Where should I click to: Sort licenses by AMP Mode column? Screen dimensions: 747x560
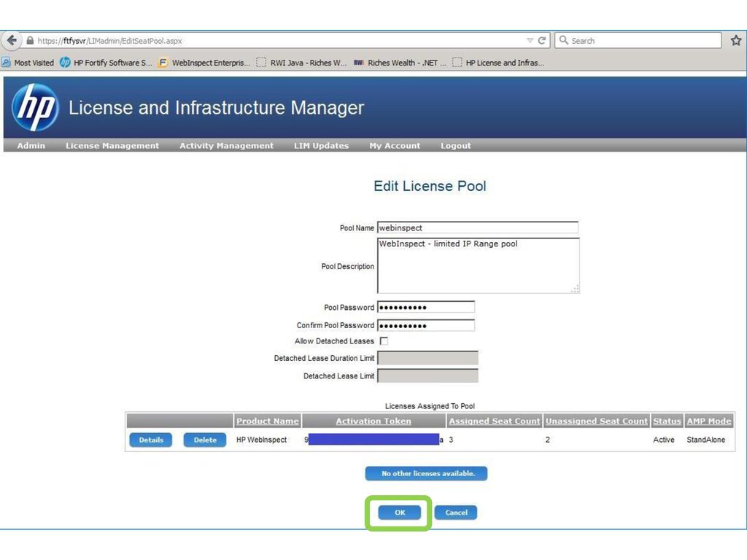pyautogui.click(x=709, y=421)
